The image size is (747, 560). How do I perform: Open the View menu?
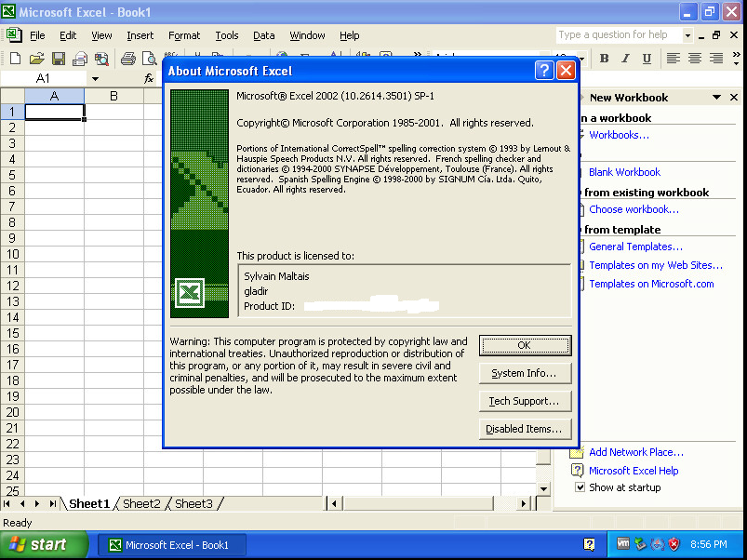(101, 35)
